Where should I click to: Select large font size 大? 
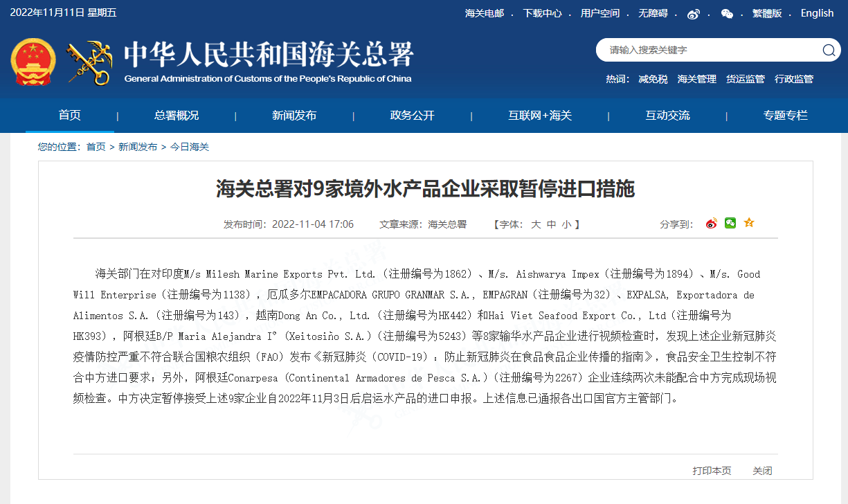pos(536,224)
